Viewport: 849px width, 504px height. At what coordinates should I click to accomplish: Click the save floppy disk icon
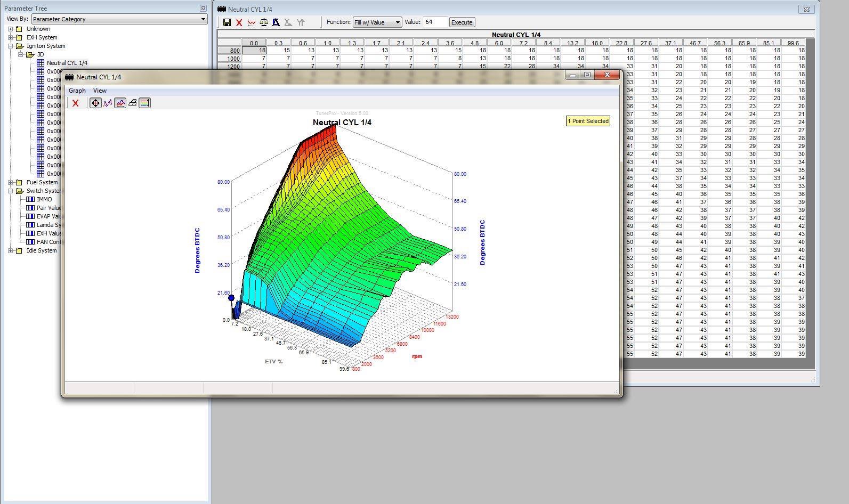(227, 22)
